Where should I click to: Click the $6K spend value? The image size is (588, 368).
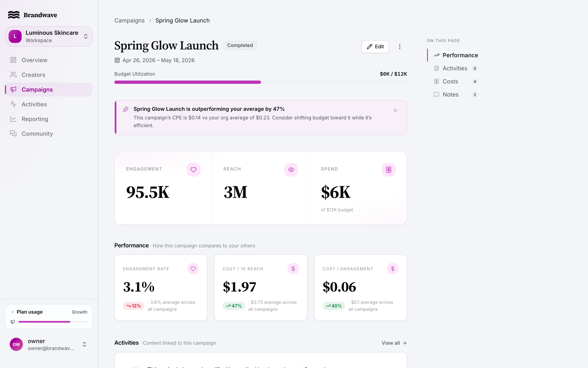336,192
